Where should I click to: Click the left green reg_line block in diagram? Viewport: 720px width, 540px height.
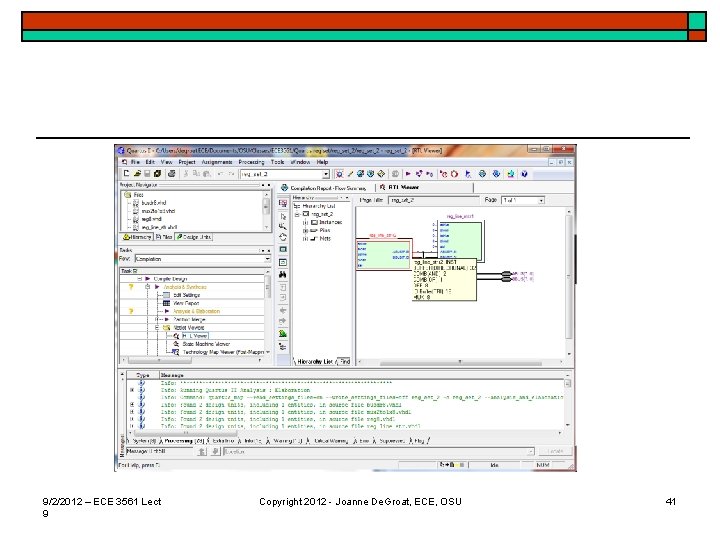click(x=384, y=254)
